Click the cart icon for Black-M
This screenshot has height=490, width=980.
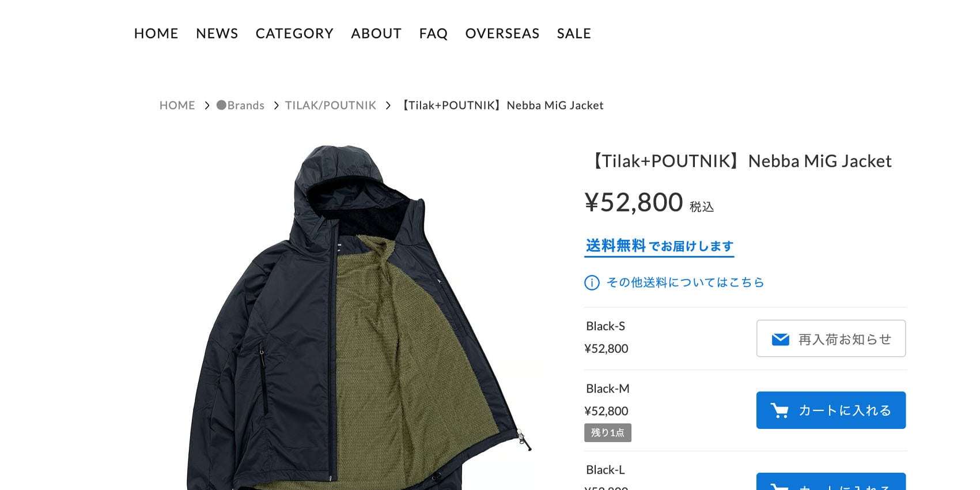pyautogui.click(x=780, y=410)
